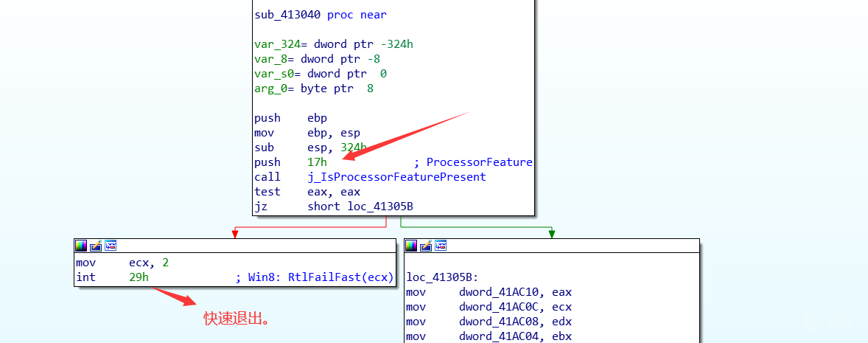The image size is (868, 343).
Task: Click graph icon in the RtlFailFast node header
Action: click(111, 246)
